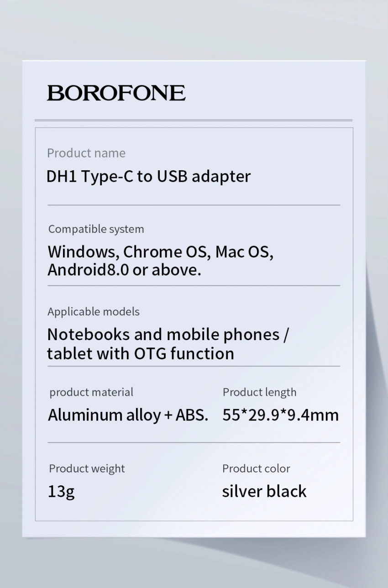Click the '13g' weight value
Viewport: 388px width, 588px height.
tap(61, 492)
